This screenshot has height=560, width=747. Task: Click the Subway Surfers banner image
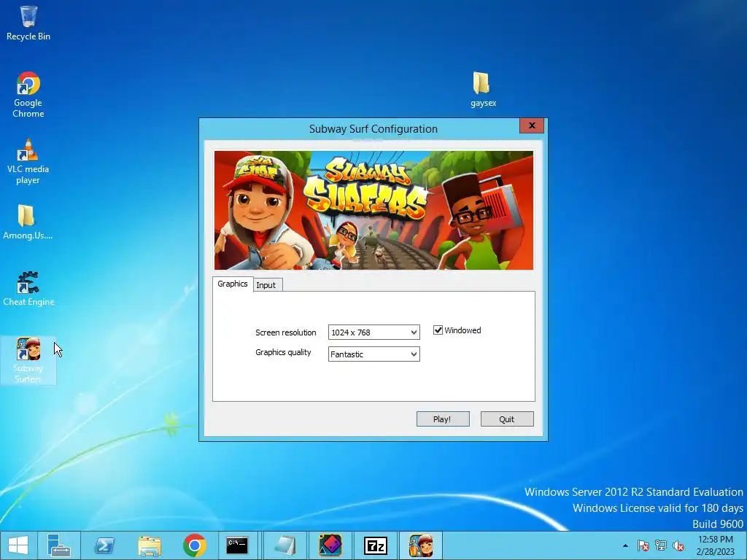pos(374,211)
